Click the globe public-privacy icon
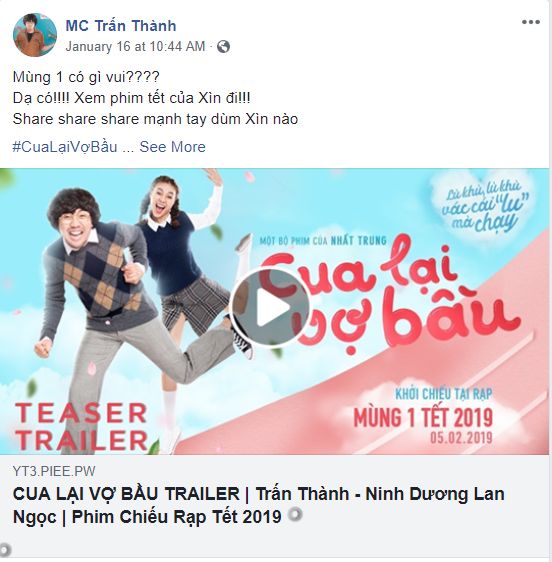Image resolution: width=552 pixels, height=562 pixels. 223,47
